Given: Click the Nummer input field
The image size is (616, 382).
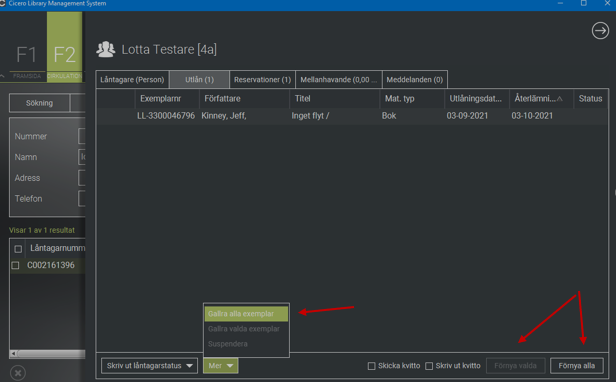Looking at the screenshot, I should coord(82,136).
